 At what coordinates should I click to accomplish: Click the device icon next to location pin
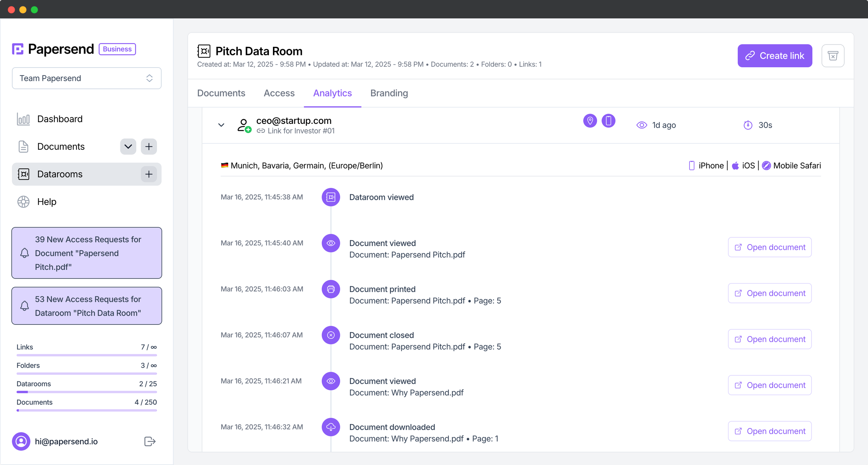609,121
